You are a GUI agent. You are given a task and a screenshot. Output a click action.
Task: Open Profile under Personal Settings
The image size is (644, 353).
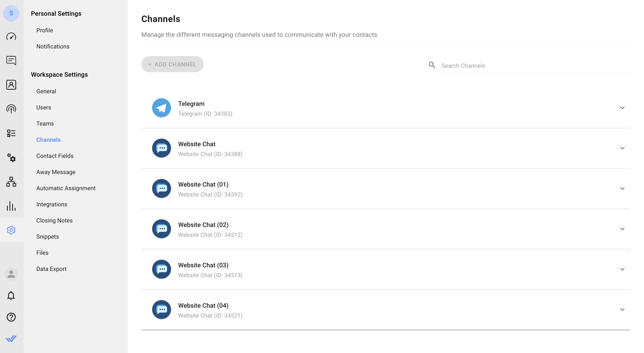pyautogui.click(x=44, y=30)
